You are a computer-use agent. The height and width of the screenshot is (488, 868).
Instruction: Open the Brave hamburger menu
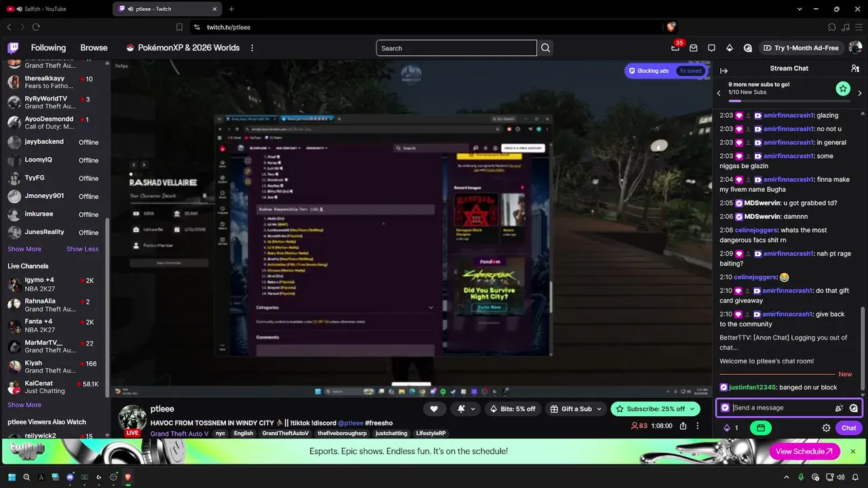coord(858,27)
